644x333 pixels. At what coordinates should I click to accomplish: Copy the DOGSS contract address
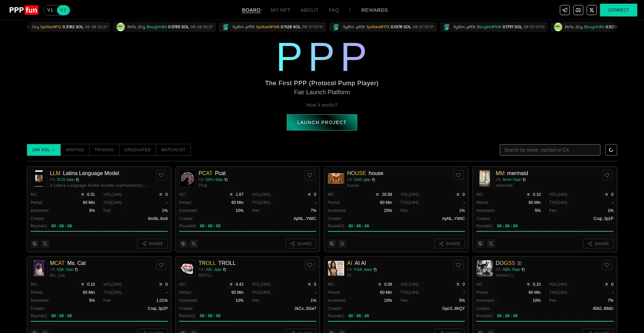(523, 270)
